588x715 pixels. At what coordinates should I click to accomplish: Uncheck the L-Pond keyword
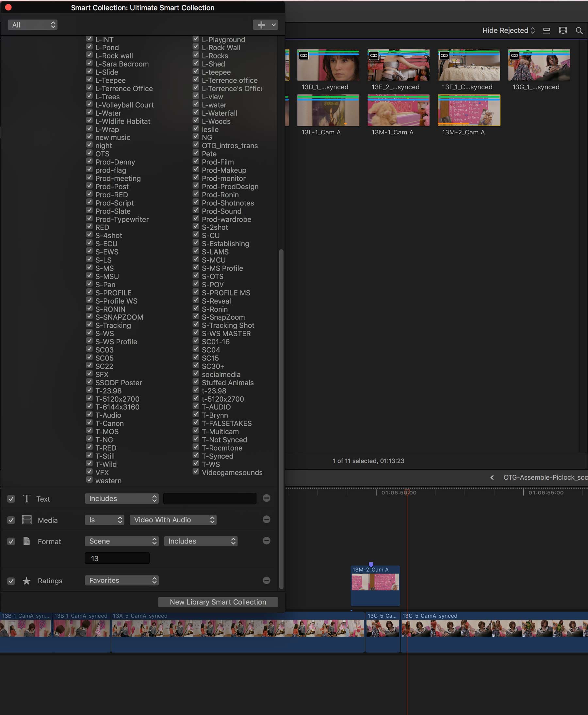pos(90,47)
